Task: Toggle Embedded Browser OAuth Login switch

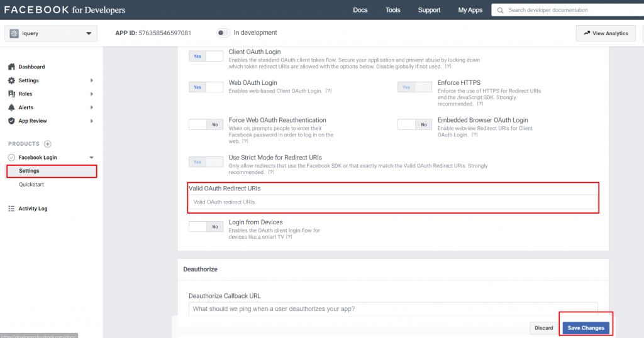Action: click(x=415, y=124)
